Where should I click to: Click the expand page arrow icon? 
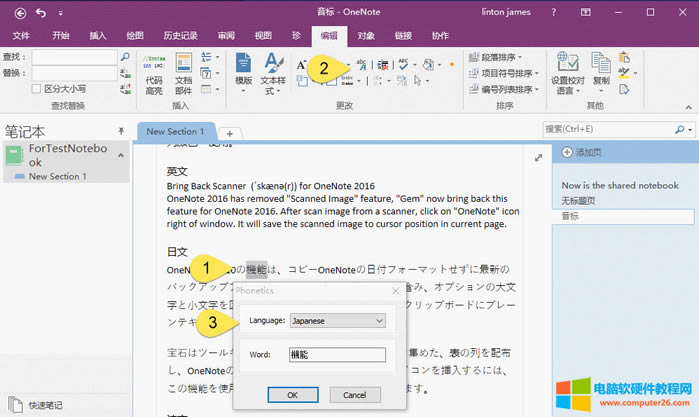(x=538, y=157)
